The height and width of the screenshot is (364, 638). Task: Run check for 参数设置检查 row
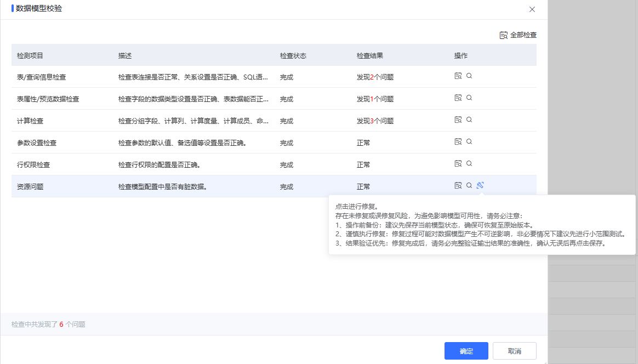point(458,142)
